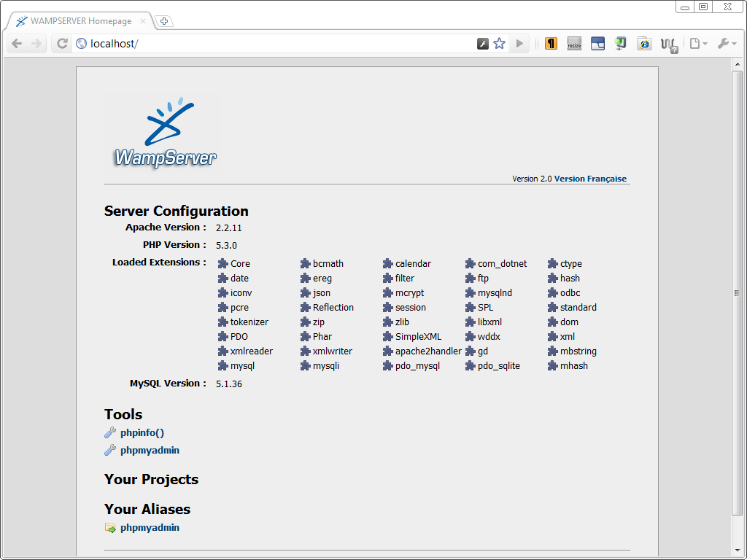747x560 pixels.
Task: Open phpmyadmin under Your Aliases
Action: (150, 528)
